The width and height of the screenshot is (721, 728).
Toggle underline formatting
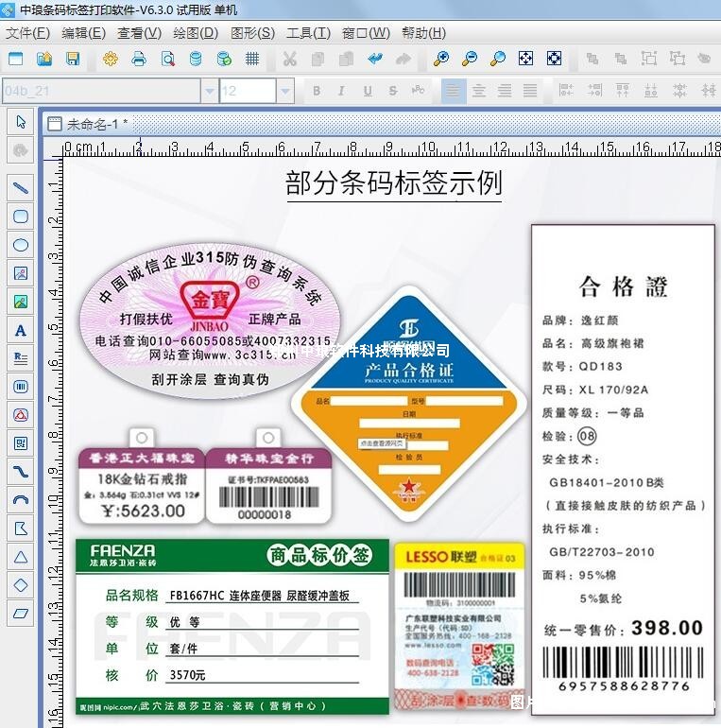(x=368, y=91)
